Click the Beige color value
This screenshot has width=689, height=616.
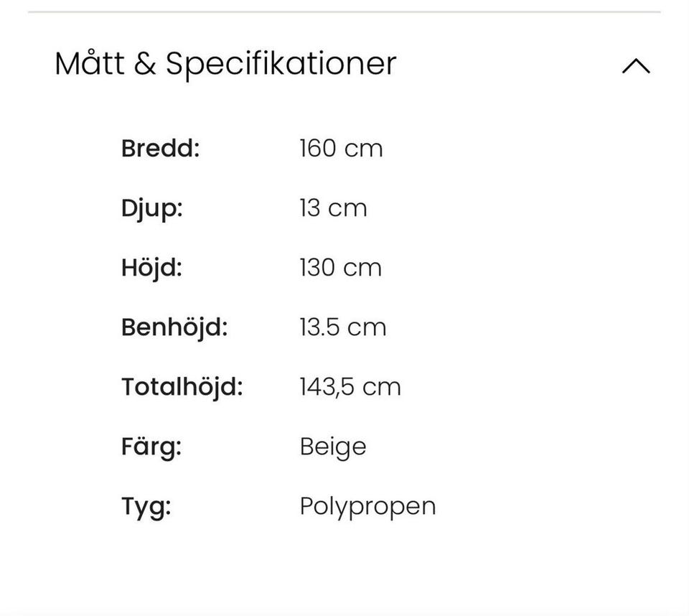pos(332,447)
